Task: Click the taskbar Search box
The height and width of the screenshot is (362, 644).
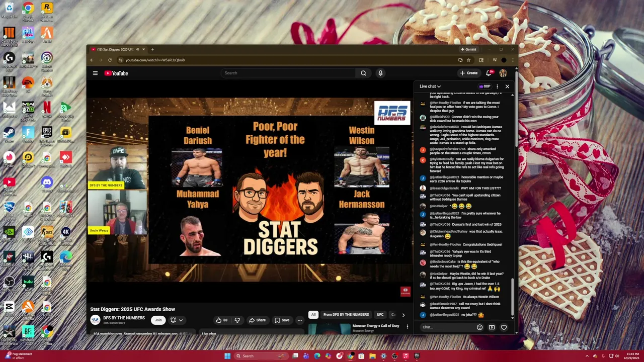Action: click(262, 356)
